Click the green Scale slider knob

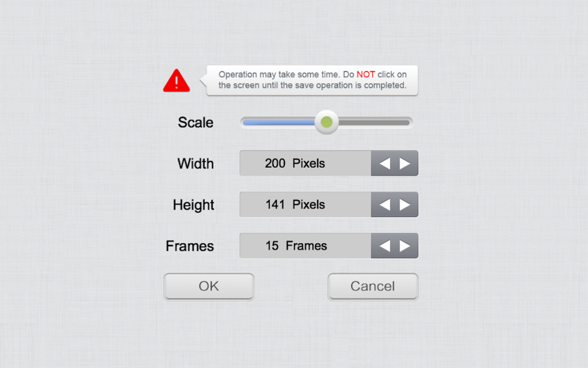[x=327, y=122]
